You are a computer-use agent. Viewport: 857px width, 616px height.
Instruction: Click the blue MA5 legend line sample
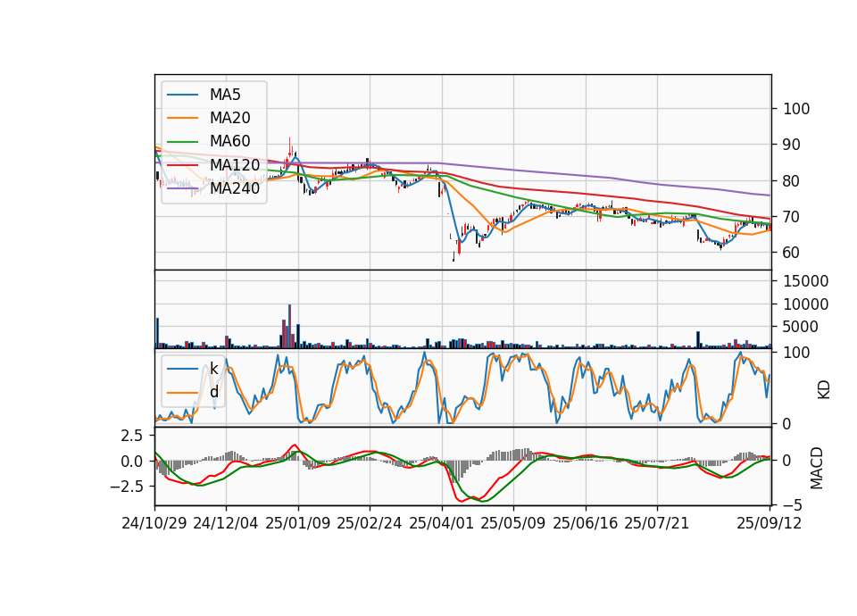[182, 95]
